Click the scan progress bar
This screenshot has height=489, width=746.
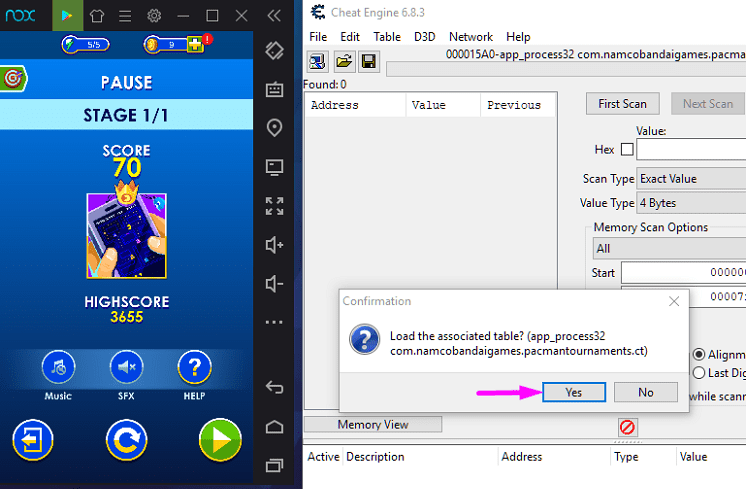point(566,69)
